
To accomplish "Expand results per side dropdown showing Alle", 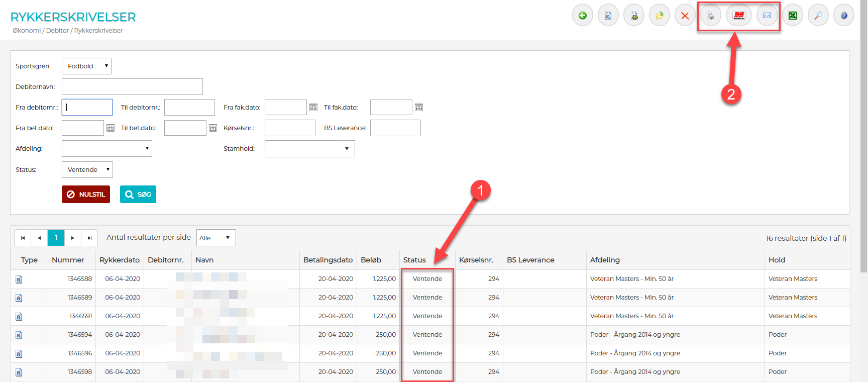I will click(215, 238).
